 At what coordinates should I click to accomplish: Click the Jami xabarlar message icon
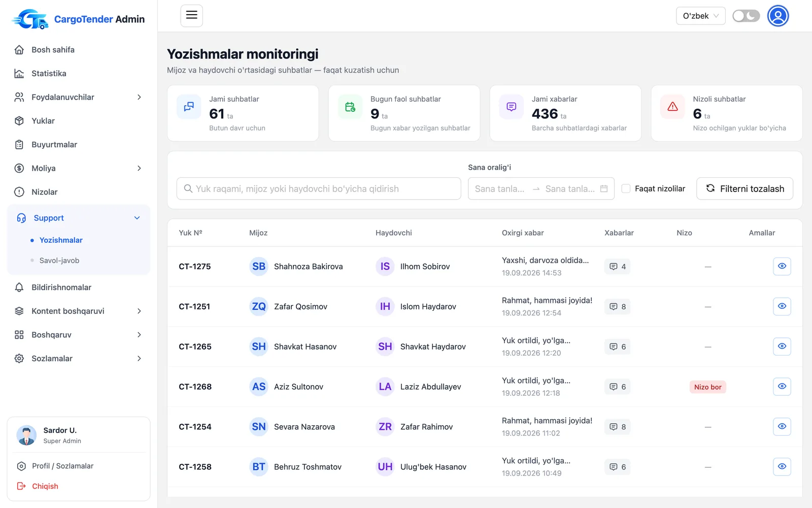(512, 107)
